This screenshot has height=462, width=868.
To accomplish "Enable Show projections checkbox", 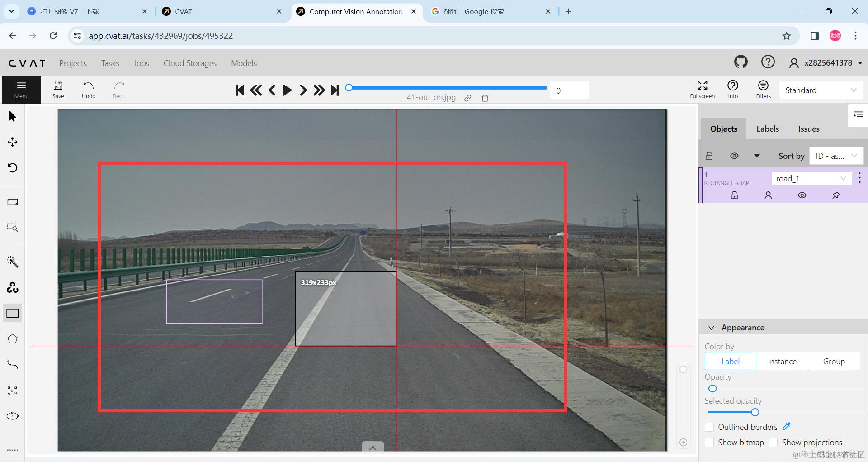I will 774,442.
